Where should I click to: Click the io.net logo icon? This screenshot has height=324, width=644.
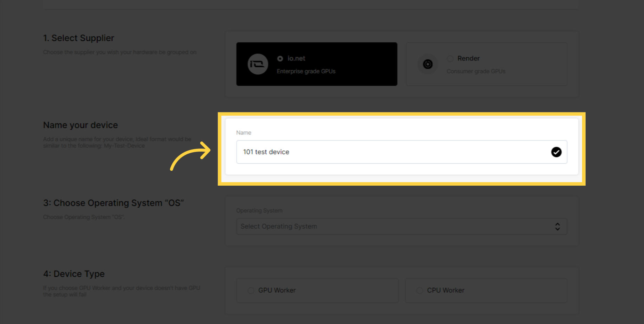[x=258, y=64]
